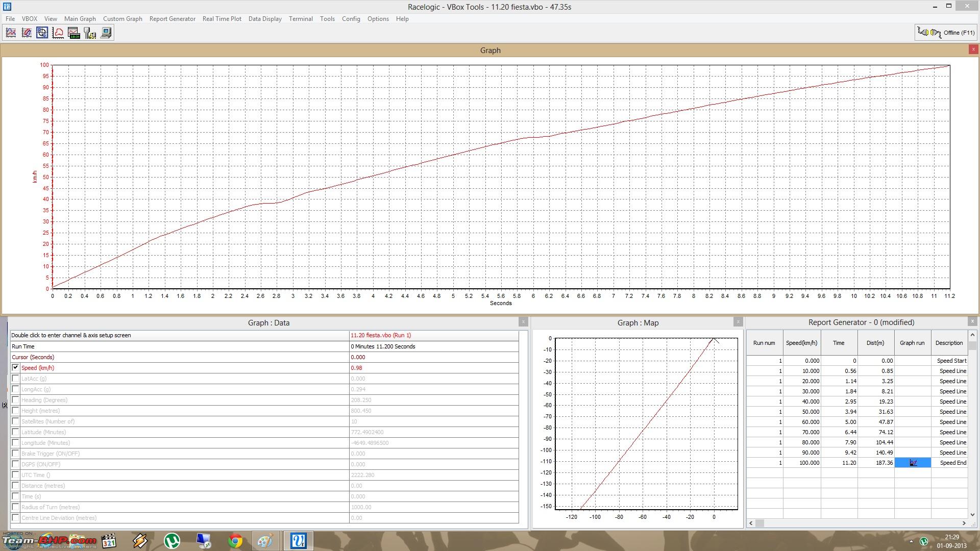Click Report Generator horizontal scrollbar left arrow
Screen dimensions: 980x551
point(751,523)
